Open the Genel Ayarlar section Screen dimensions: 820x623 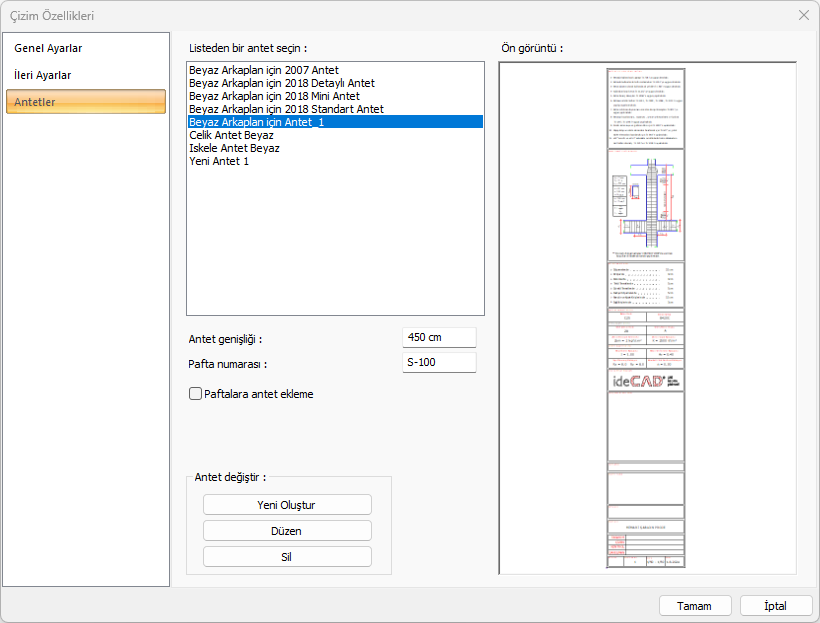click(48, 48)
